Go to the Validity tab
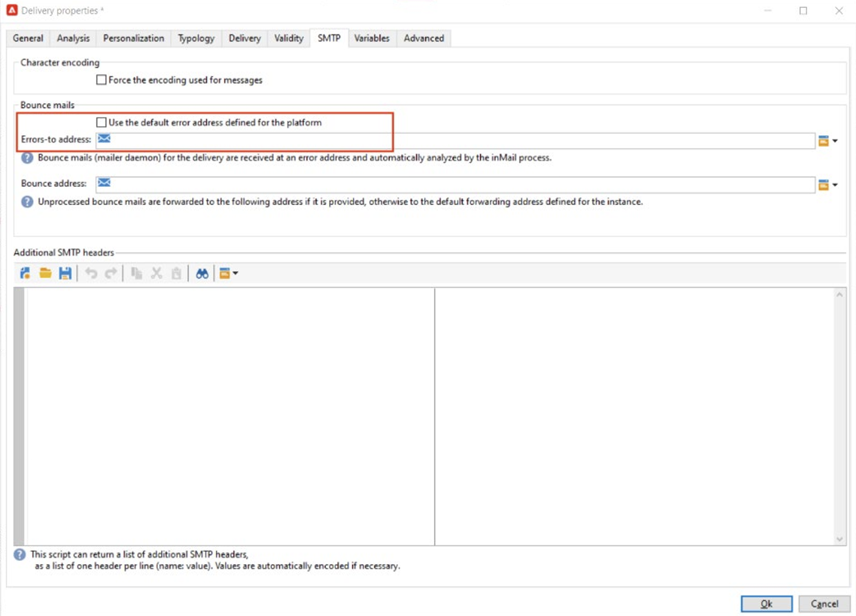856x616 pixels. [288, 38]
